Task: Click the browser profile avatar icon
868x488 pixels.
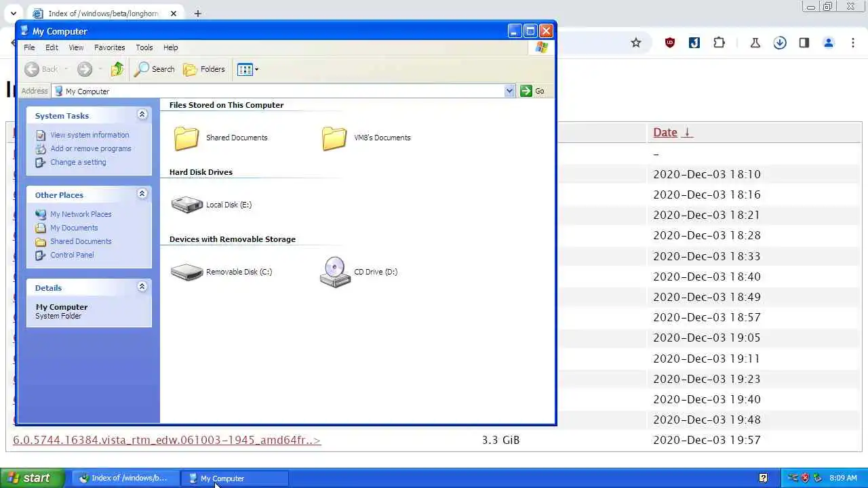Action: (829, 43)
